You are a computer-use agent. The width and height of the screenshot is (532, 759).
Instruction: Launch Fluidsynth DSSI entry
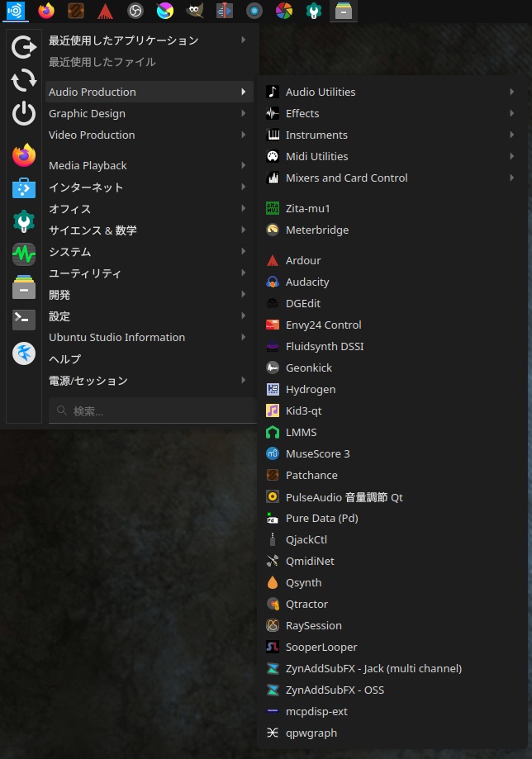[x=392, y=346]
